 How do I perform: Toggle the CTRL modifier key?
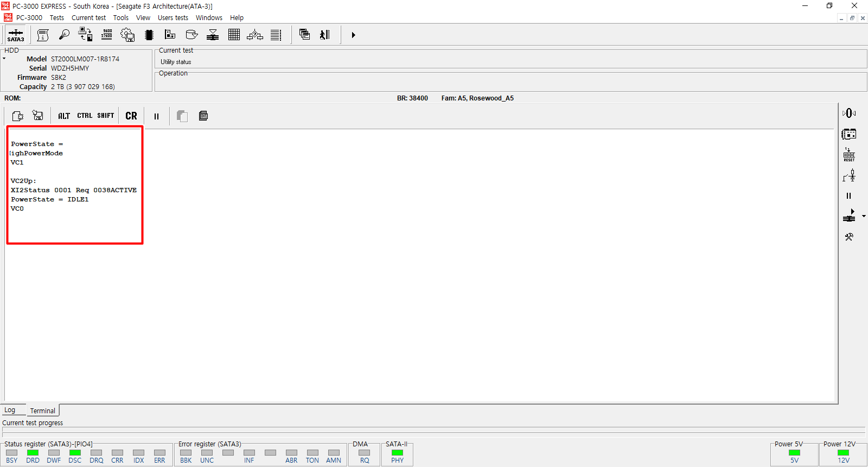(x=85, y=116)
